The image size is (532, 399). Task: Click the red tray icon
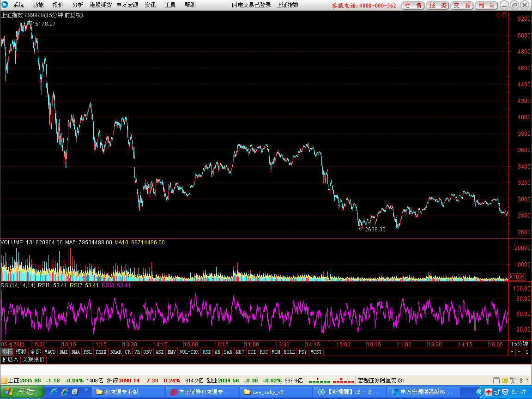(488, 392)
